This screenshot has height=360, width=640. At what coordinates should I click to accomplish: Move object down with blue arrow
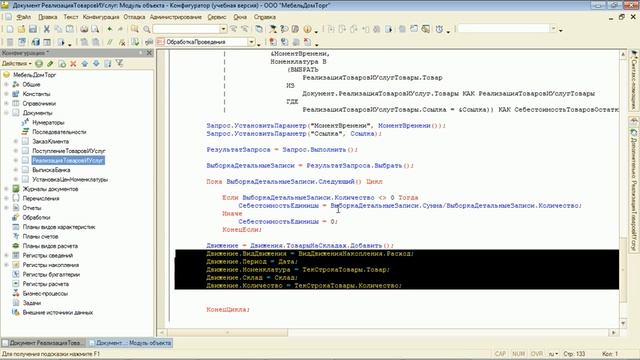click(96, 63)
